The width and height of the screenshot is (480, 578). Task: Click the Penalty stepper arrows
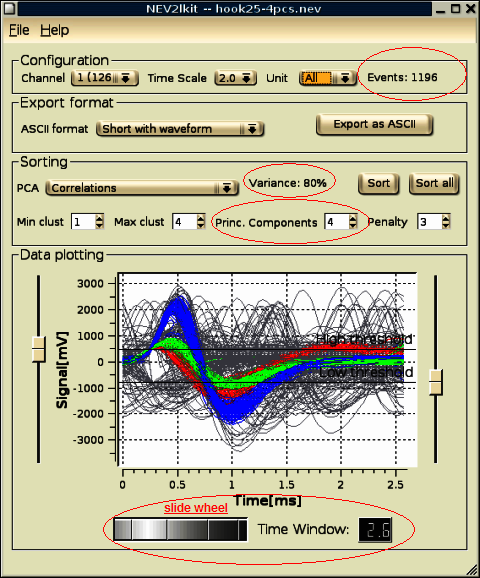(446, 222)
